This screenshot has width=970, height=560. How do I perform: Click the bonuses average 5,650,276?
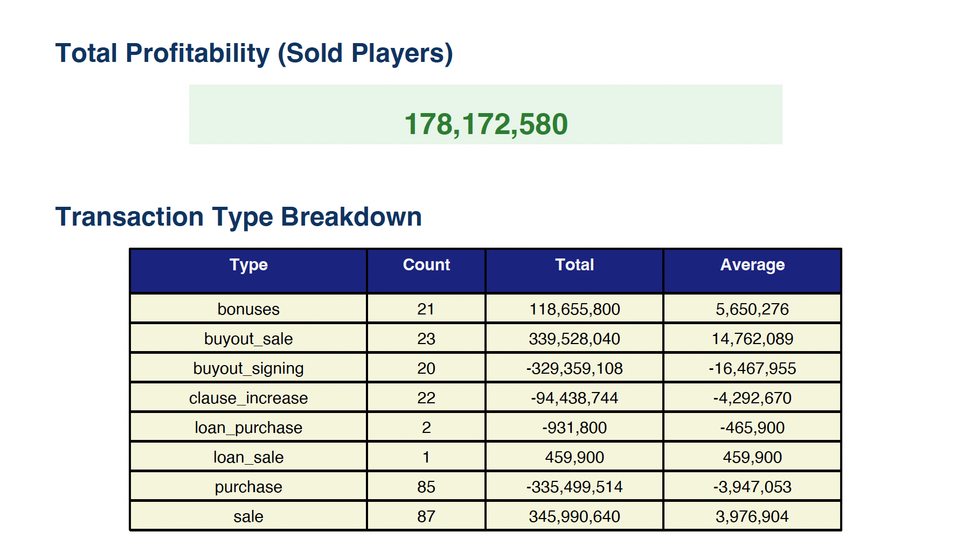[x=752, y=309]
